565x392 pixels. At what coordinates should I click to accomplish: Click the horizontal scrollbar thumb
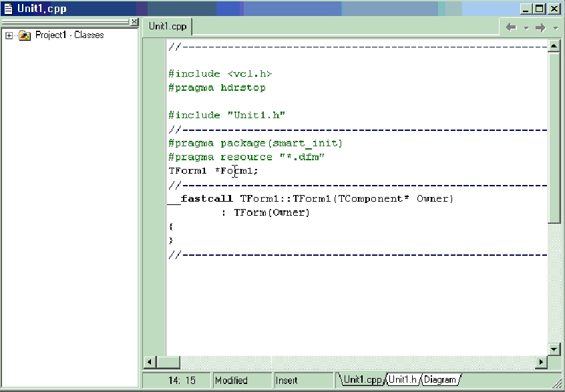[x=168, y=362]
